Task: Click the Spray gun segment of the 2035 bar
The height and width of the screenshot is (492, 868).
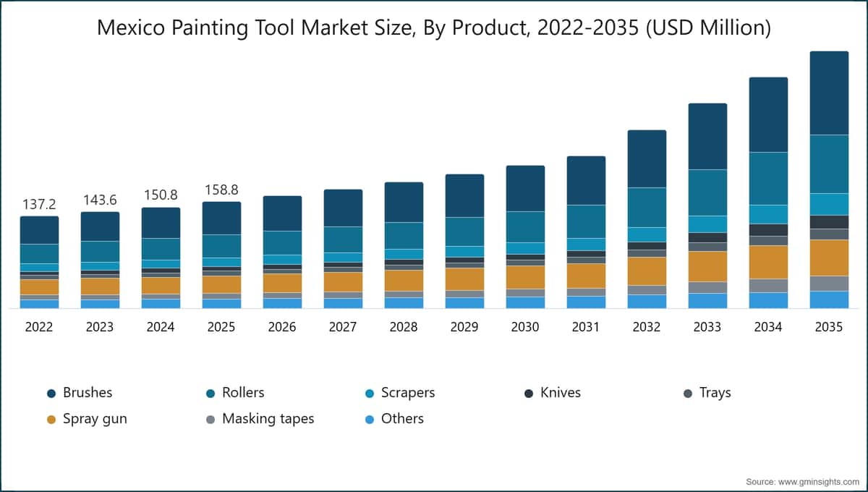Action: (x=829, y=258)
